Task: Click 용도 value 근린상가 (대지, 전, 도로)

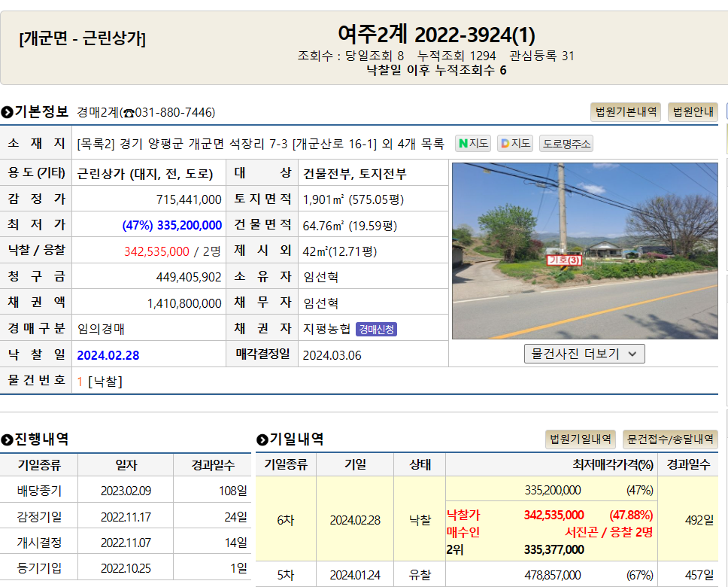Action: click(145, 174)
